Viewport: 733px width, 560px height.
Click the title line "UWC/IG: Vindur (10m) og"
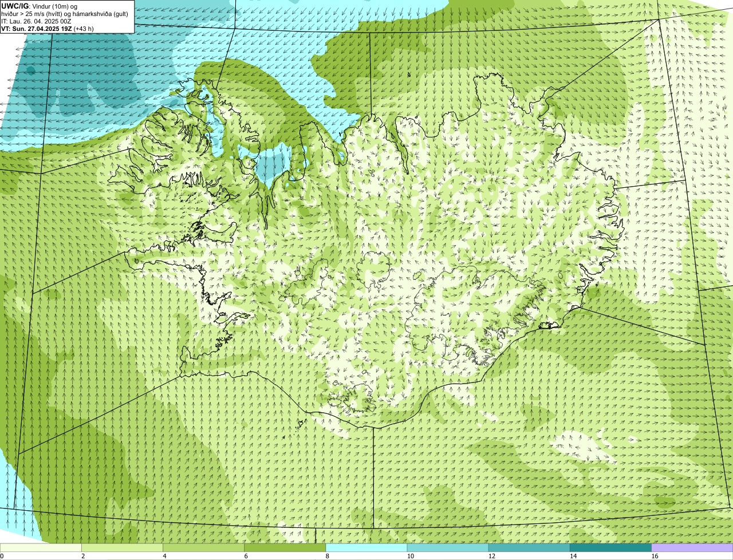[x=39, y=6]
